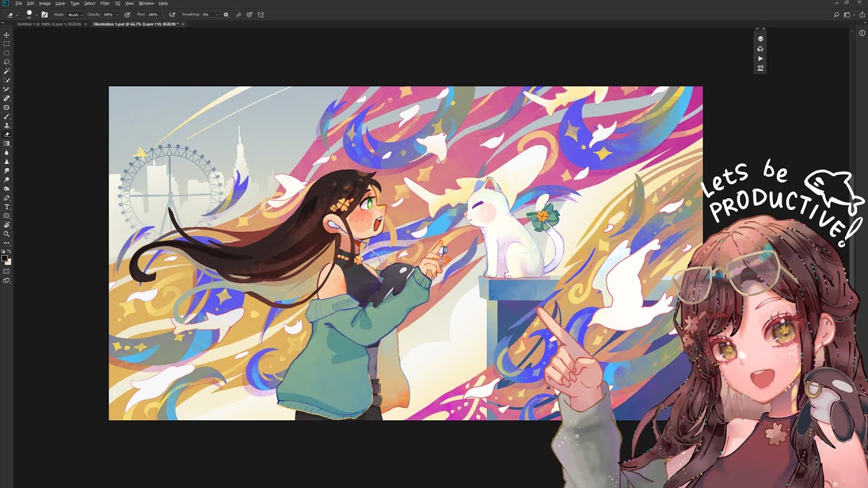Viewport: 868px width, 488px height.
Task: Toggle symmetry butterfly painting options
Action: [260, 14]
